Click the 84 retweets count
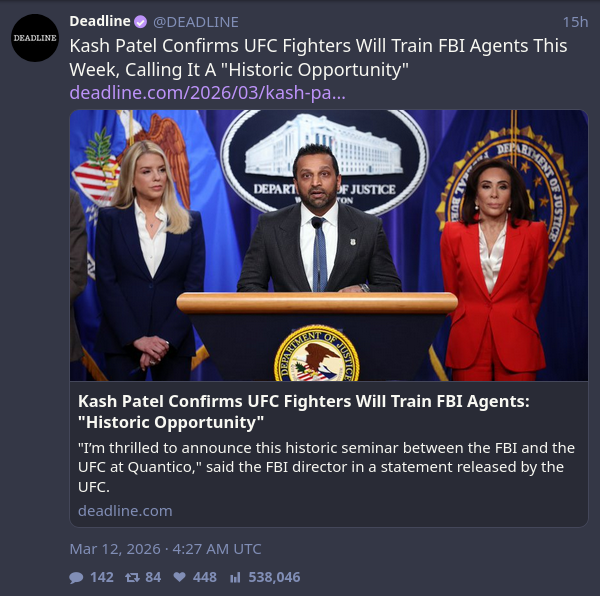The width and height of the screenshot is (600, 596). (153, 577)
